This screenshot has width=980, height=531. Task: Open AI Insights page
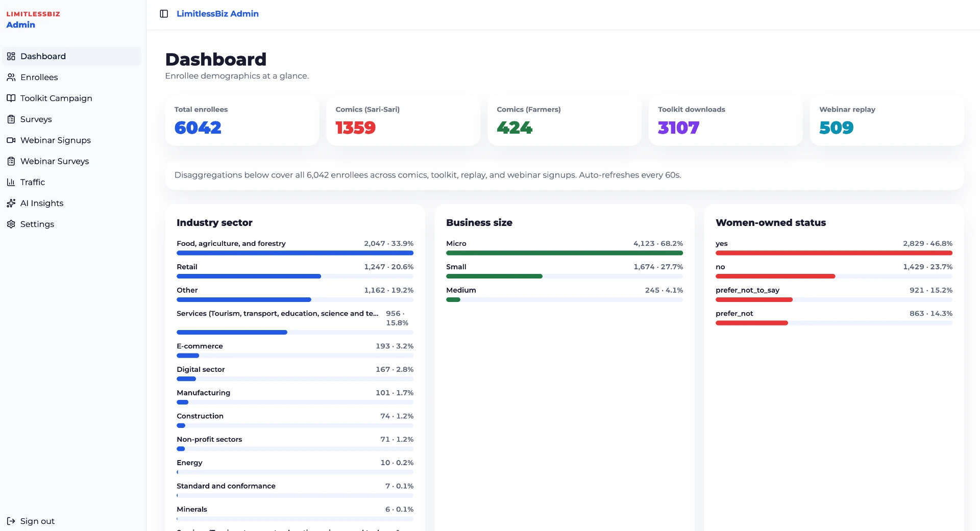tap(71, 203)
